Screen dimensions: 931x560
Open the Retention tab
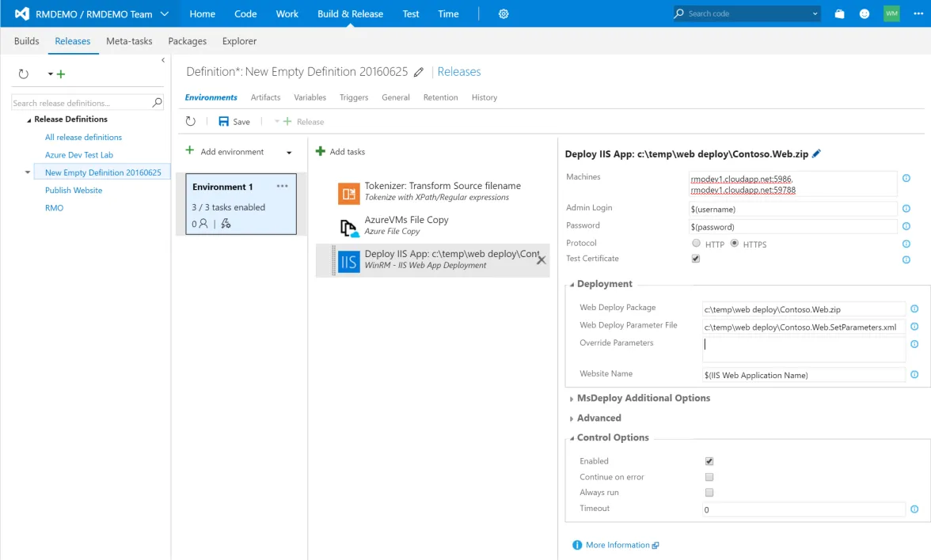(440, 97)
